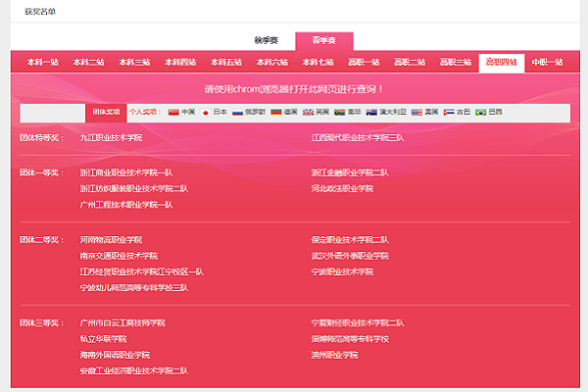Switch to the 秋季赛 tab

266,40
